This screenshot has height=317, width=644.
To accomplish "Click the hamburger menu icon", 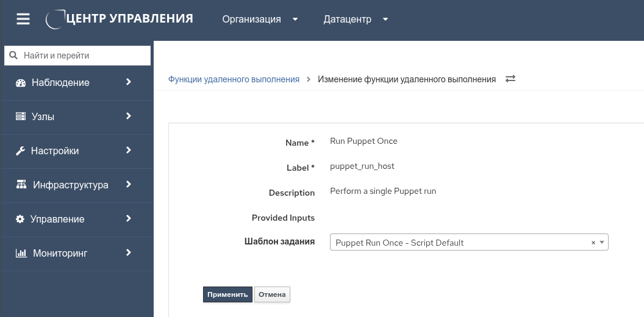I will [x=23, y=19].
